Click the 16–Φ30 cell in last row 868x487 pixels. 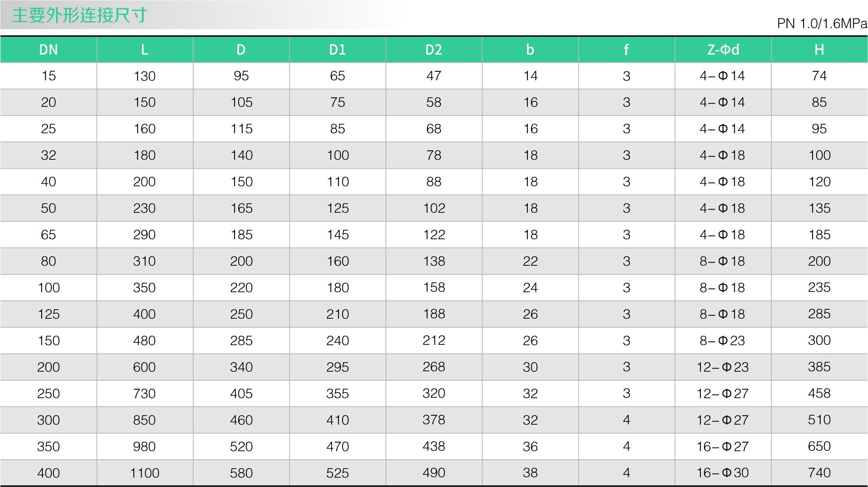[x=722, y=473]
